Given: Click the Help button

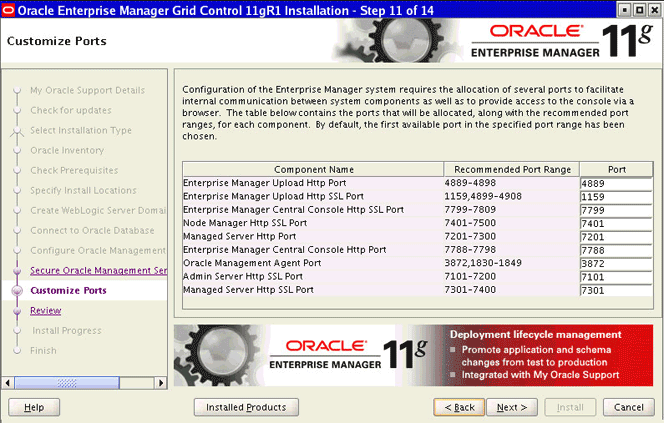Looking at the screenshot, I should [34, 407].
